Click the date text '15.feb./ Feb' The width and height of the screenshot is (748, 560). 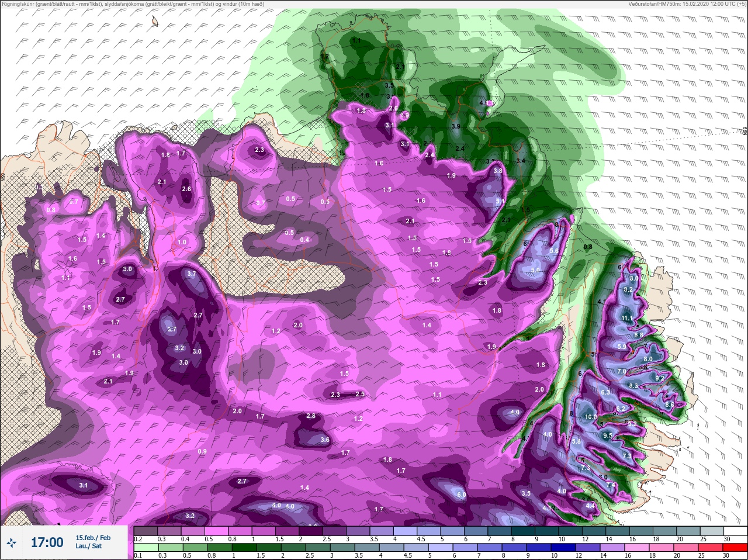tap(93, 537)
